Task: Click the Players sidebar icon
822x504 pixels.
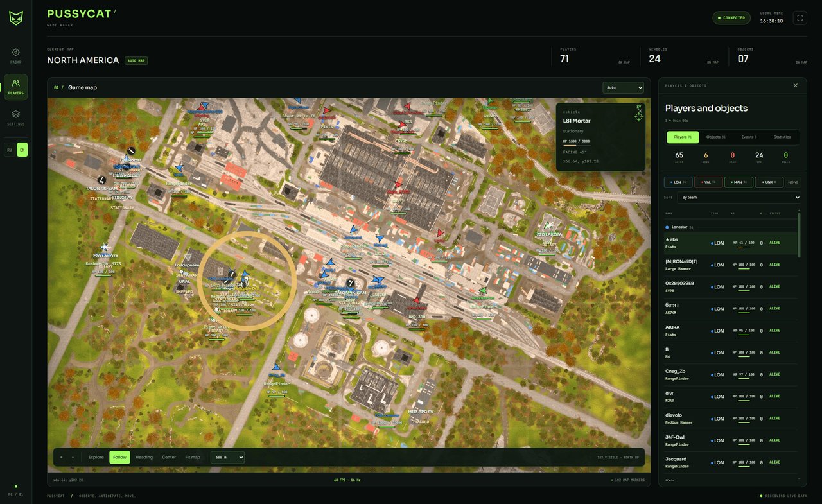Action: point(16,87)
